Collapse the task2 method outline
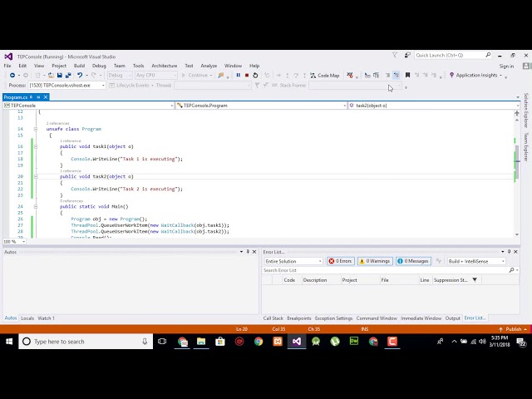 click(x=36, y=176)
